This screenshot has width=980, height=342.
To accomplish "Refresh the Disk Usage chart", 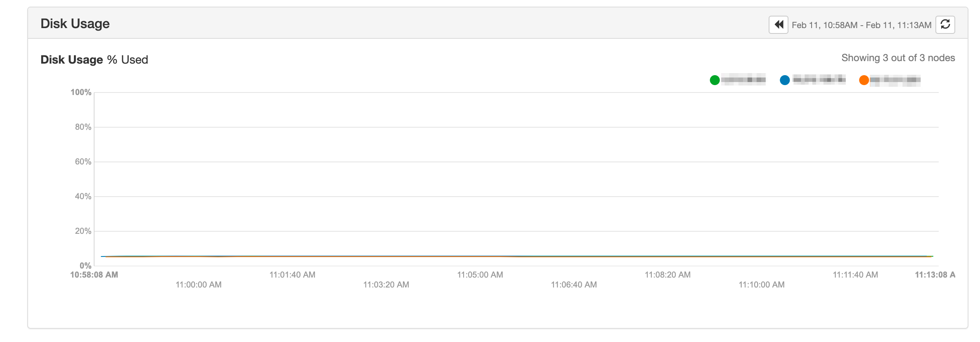I will click(945, 25).
